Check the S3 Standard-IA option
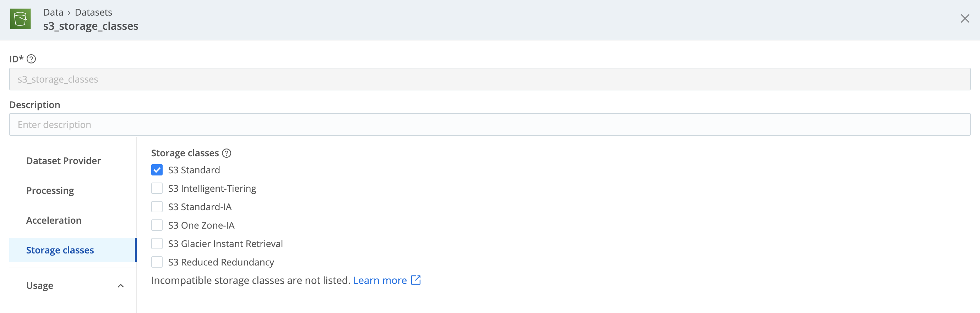The image size is (980, 313). pyautogui.click(x=157, y=206)
